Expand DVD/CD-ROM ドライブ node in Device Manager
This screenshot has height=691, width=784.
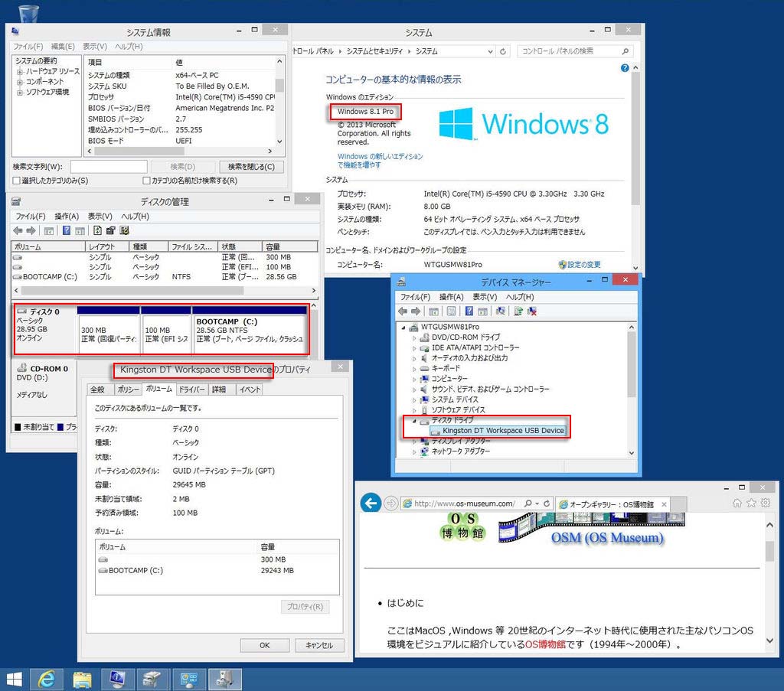tap(414, 337)
